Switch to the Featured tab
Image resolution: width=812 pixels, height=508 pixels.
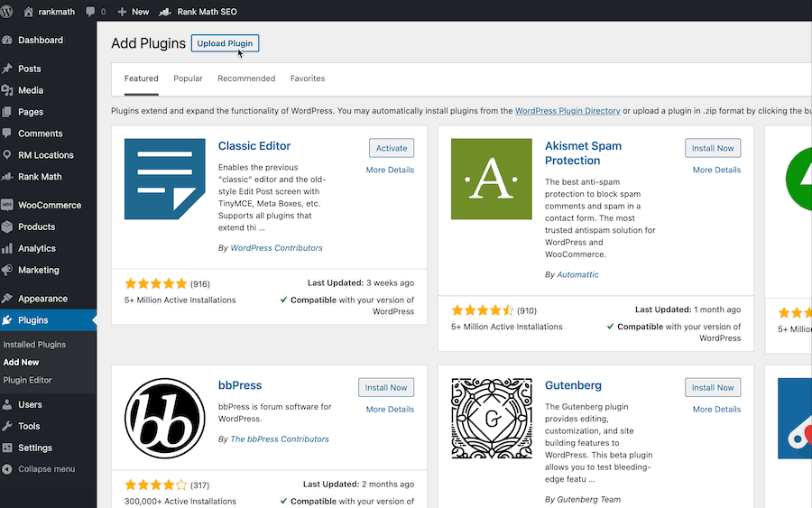[x=142, y=79]
